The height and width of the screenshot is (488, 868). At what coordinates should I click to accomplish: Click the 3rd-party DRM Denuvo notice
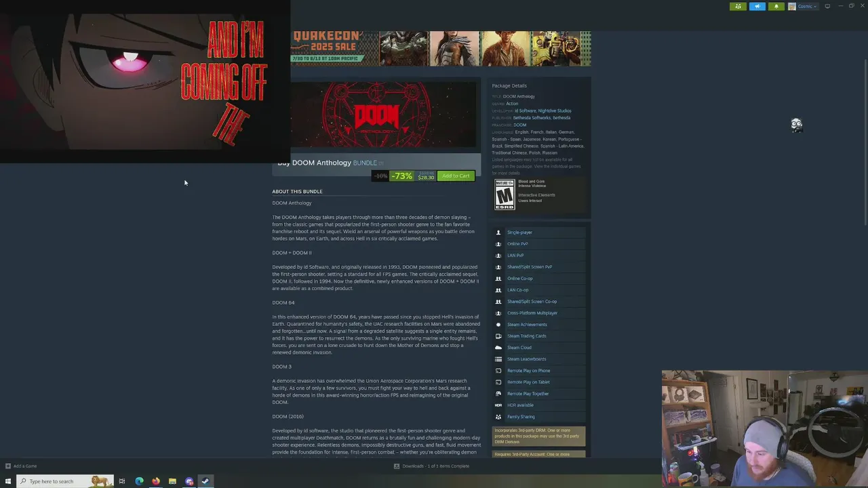[x=538, y=436]
